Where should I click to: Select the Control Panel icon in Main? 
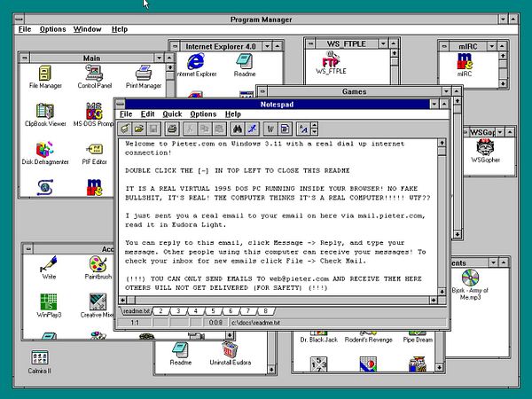[x=94, y=77]
